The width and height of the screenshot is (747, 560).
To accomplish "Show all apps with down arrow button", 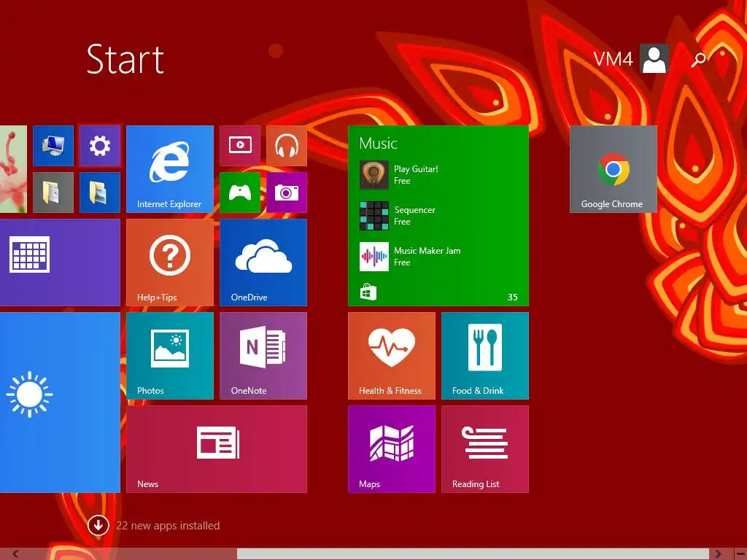I will click(x=98, y=525).
